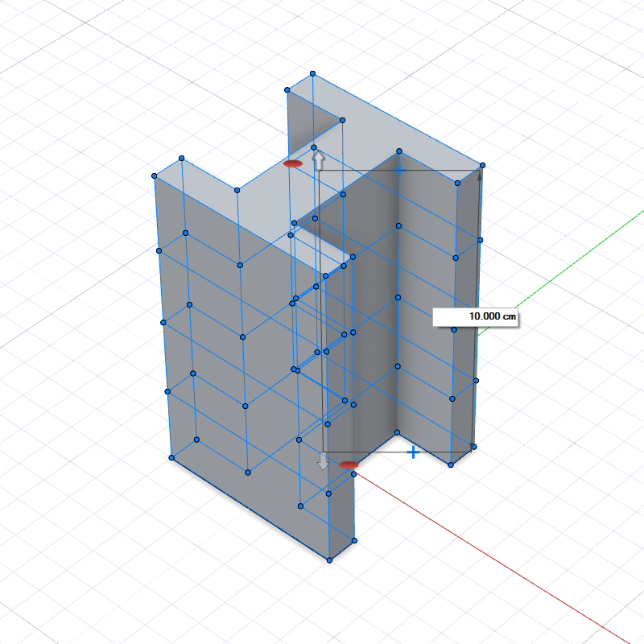Select the top-left corner vertex of the left flange
The height and width of the screenshot is (644, 644).
[154, 175]
